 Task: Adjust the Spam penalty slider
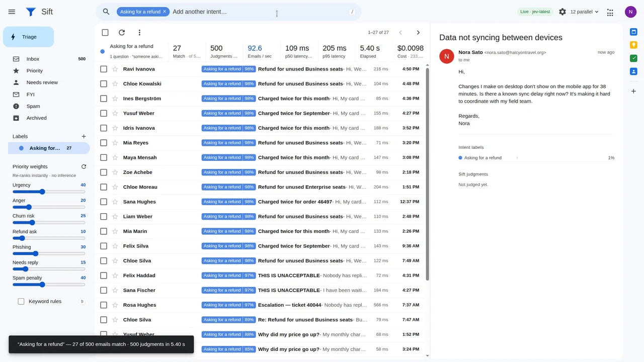pos(49,285)
